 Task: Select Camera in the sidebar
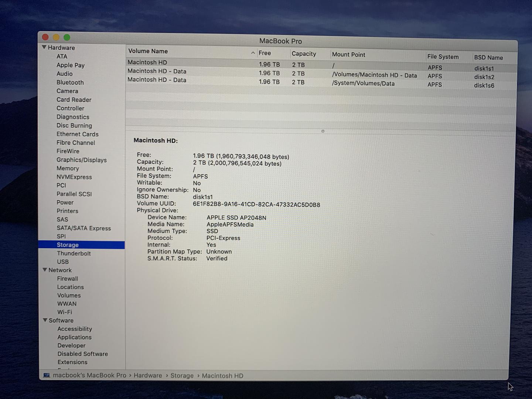coord(67,91)
